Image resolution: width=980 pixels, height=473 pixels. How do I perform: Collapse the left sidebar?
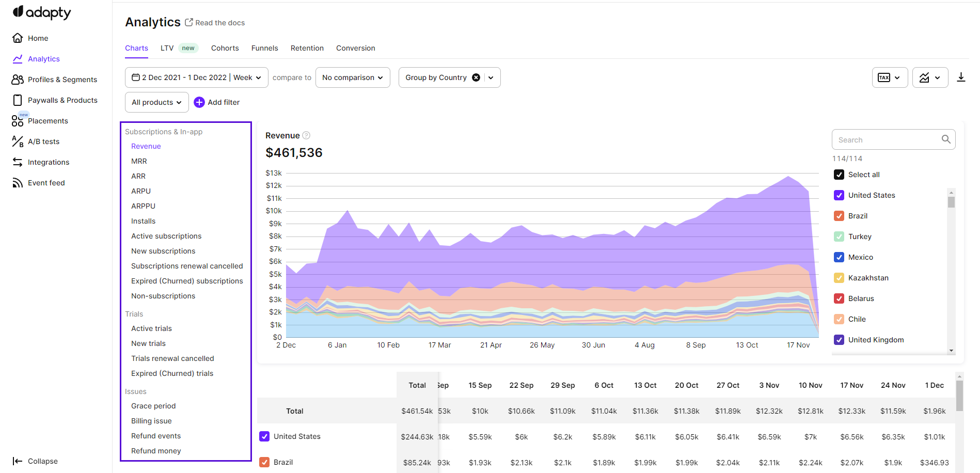click(x=35, y=461)
